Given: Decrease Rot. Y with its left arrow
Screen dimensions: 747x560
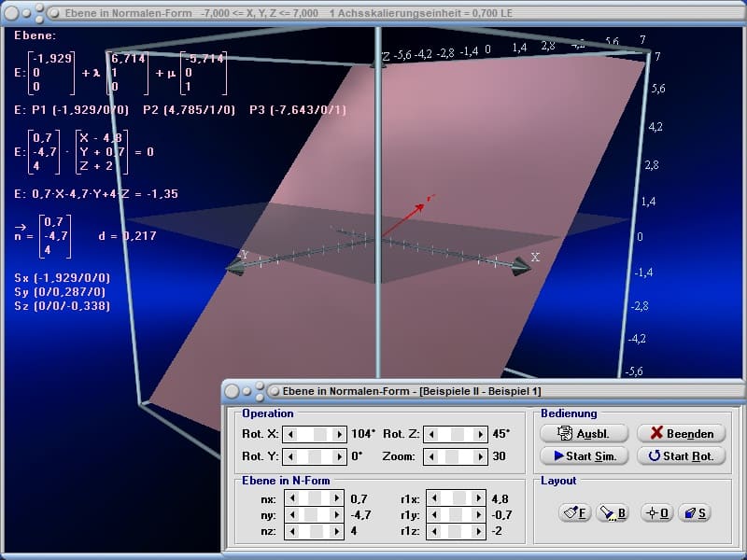Looking at the screenshot, I should pyautogui.click(x=290, y=456).
